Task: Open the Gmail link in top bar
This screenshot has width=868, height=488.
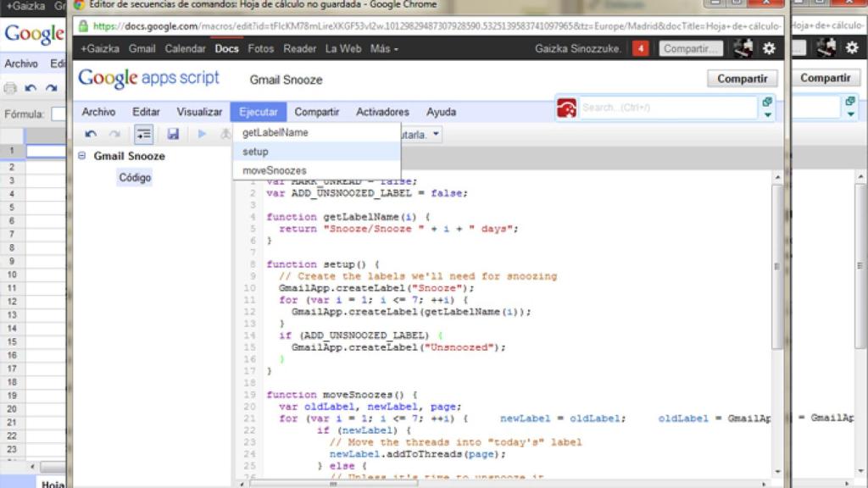Action: (142, 48)
